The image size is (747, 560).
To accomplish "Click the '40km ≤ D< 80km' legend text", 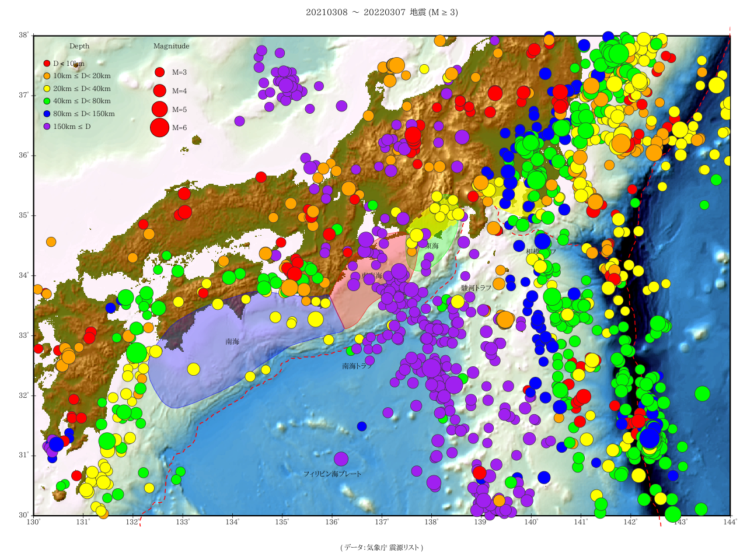I will 82,101.
